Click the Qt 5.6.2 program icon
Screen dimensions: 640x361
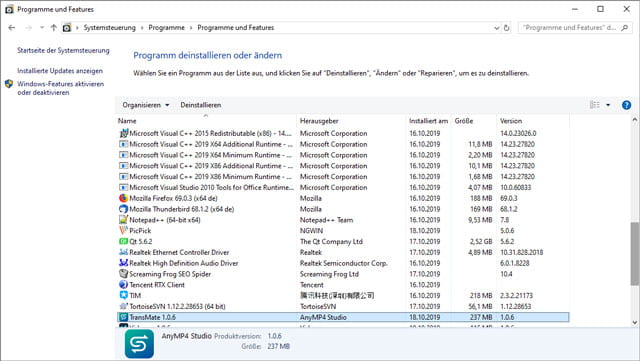click(x=123, y=241)
